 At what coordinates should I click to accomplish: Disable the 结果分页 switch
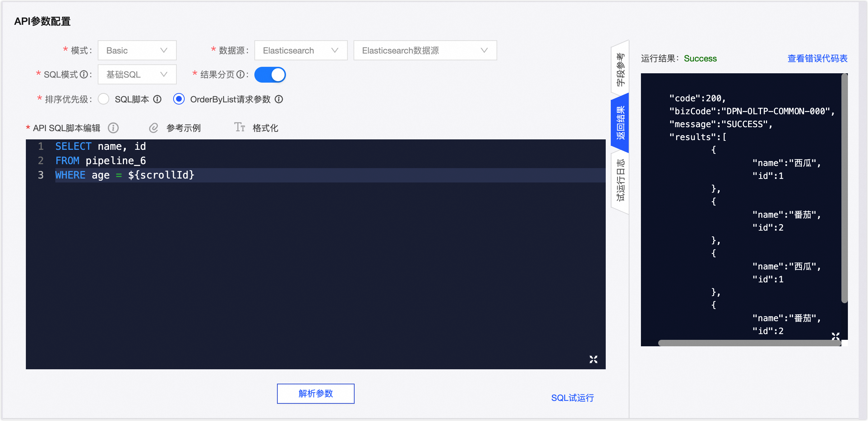point(270,74)
